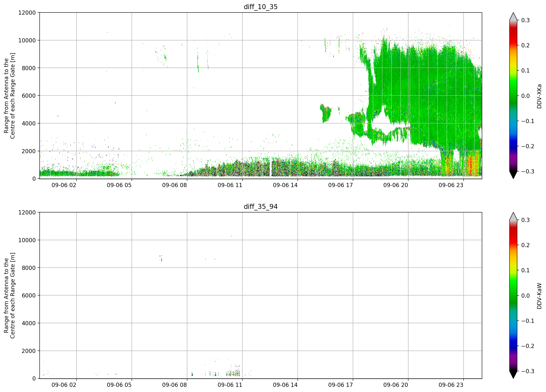Click the 10000 y-tick of diff_10_35 plot

pos(27,40)
